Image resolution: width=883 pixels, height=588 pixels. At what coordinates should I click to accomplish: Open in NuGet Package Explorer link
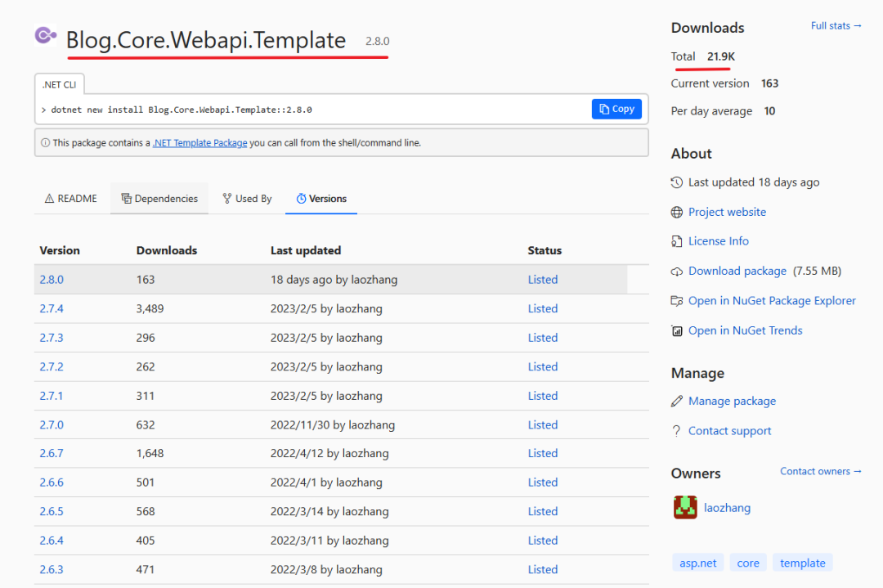(772, 301)
